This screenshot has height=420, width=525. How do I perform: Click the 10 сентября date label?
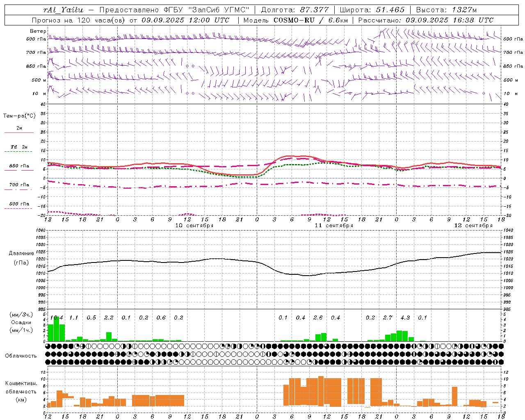[x=194, y=226]
